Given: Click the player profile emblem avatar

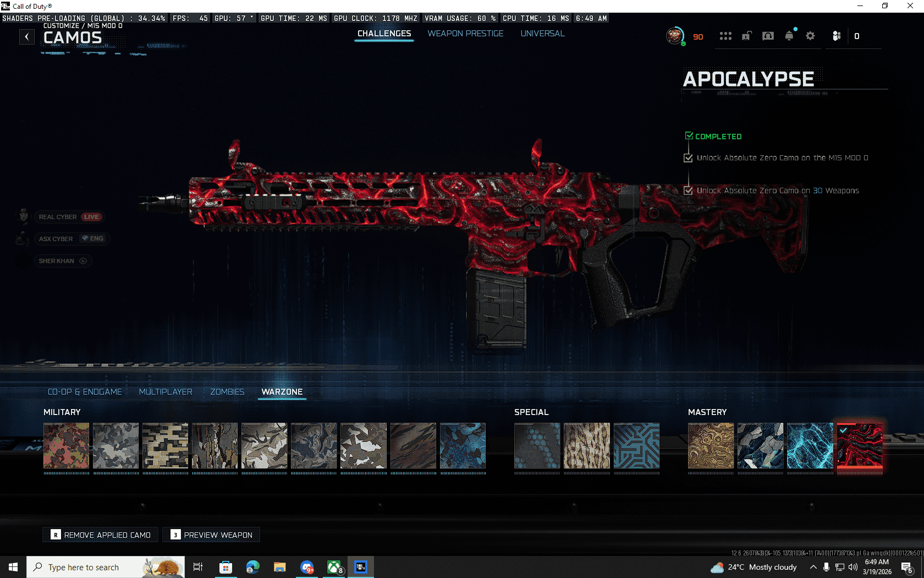Looking at the screenshot, I should 675,36.
